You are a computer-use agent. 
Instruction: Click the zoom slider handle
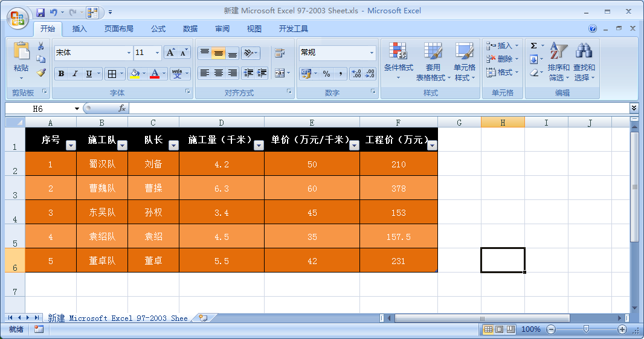click(585, 329)
